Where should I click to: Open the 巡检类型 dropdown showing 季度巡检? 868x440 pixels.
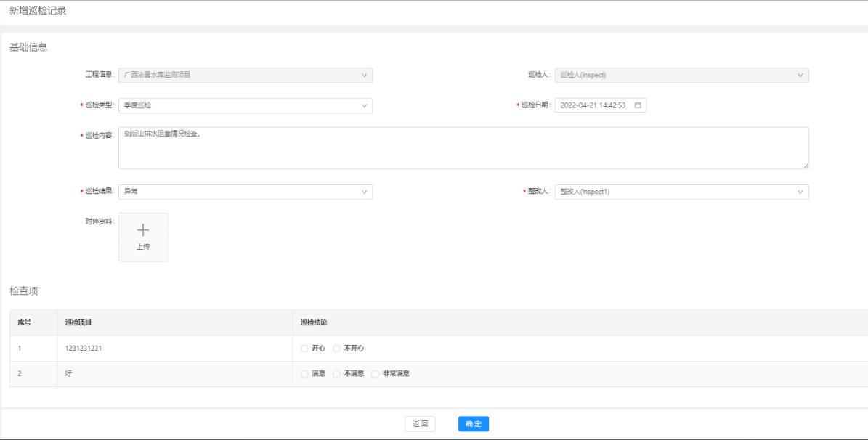(245, 105)
